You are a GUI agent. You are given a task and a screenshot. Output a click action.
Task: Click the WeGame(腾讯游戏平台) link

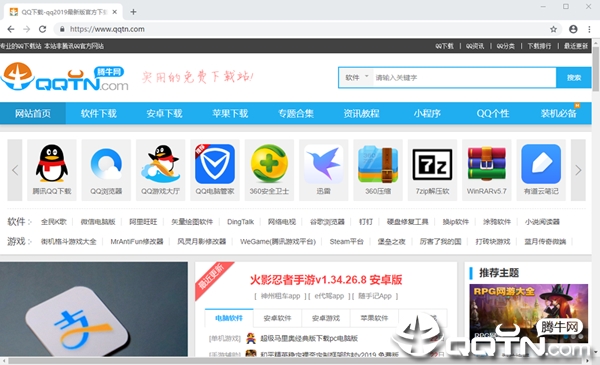click(278, 241)
